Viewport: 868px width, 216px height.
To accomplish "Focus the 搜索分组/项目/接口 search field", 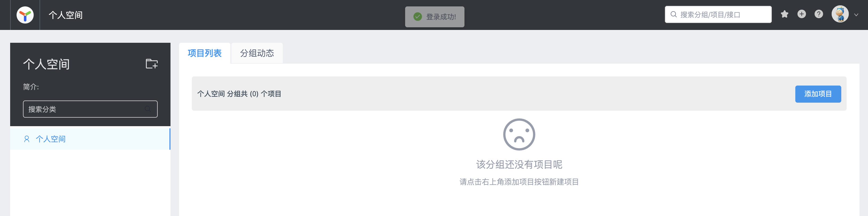I will click(718, 14).
